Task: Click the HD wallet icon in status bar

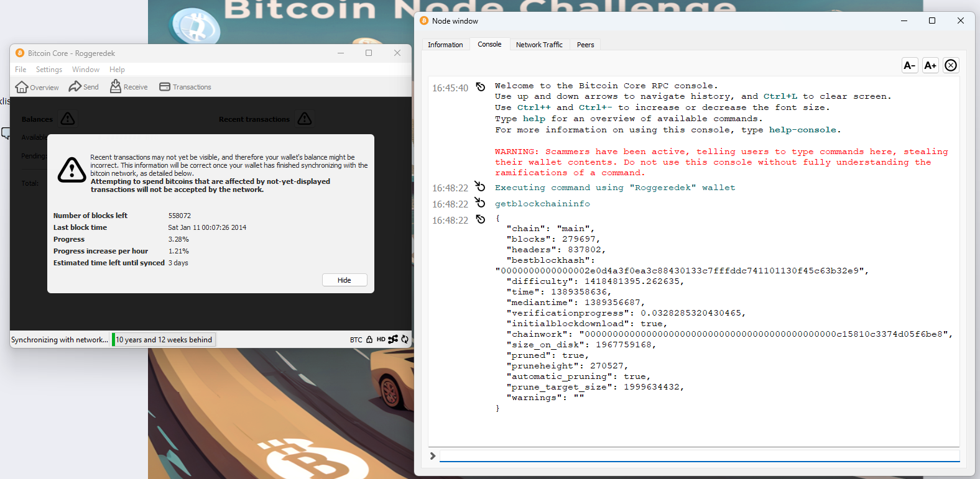Action: [x=381, y=339]
